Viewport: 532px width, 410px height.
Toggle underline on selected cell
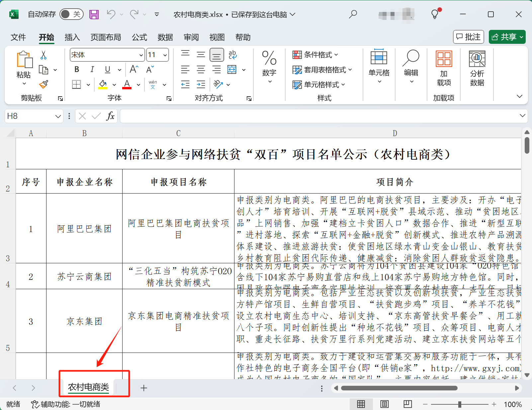tap(107, 69)
